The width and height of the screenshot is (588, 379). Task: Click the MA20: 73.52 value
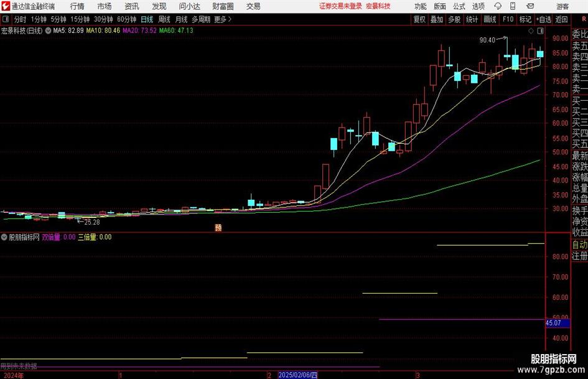139,30
